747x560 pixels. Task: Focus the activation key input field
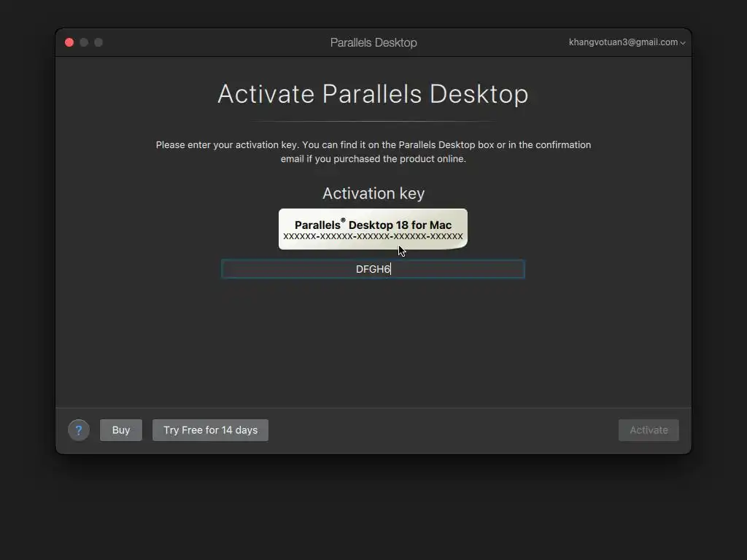(373, 269)
